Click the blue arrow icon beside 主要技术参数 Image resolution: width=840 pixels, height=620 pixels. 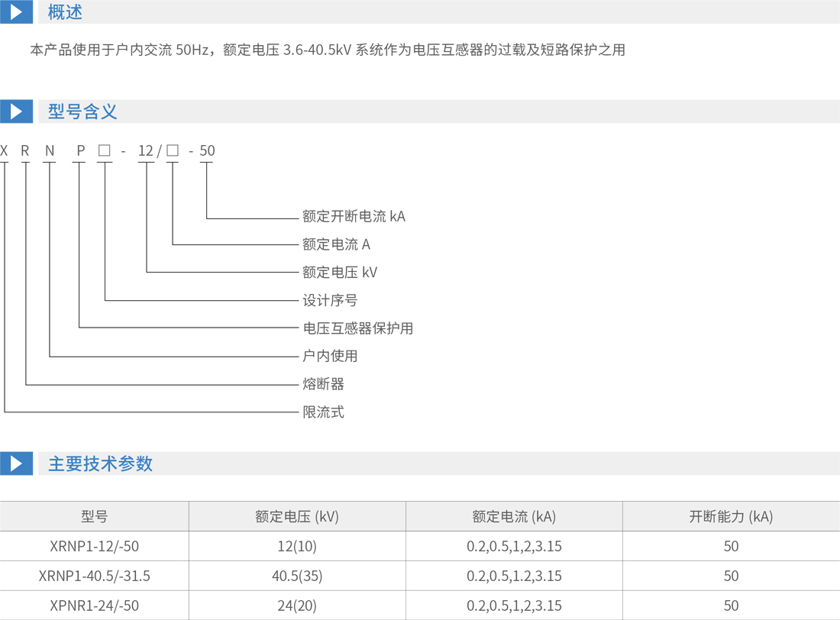point(16,463)
